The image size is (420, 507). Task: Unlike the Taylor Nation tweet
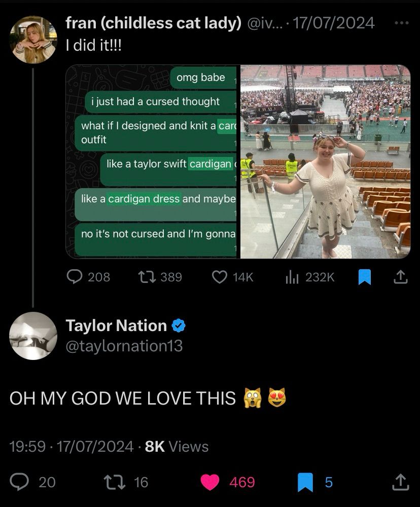[x=210, y=482]
